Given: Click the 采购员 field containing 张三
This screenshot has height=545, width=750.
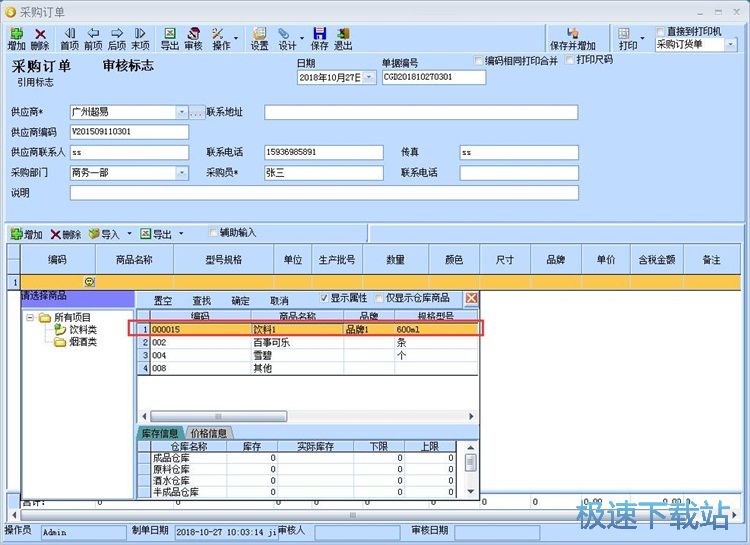Looking at the screenshot, I should click(323, 173).
